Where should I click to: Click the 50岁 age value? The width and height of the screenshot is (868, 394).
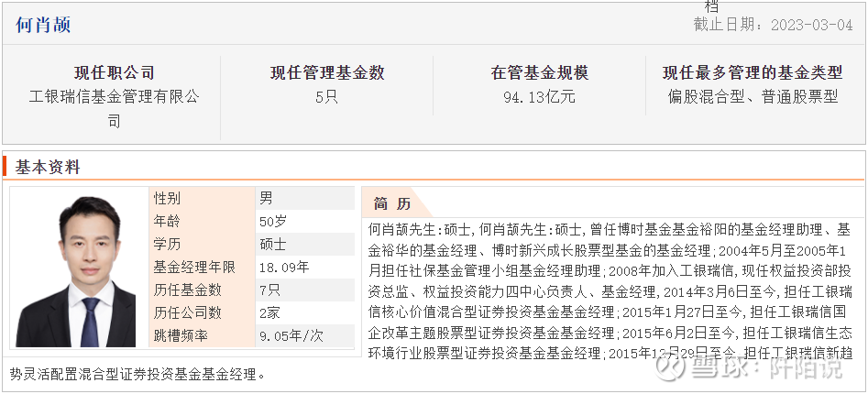[273, 222]
